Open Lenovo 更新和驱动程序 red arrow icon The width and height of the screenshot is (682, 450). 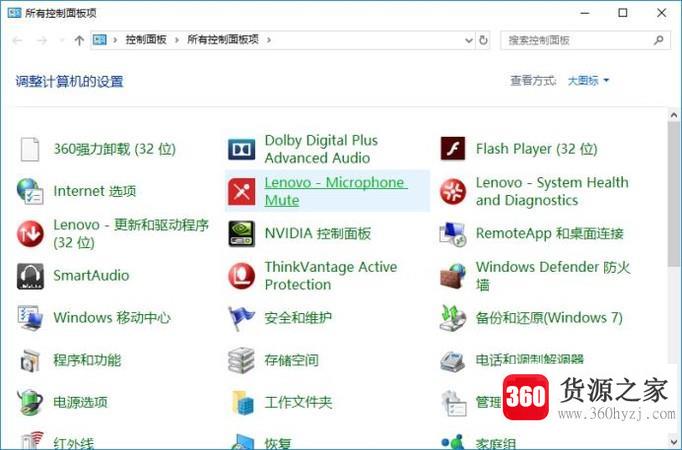point(30,233)
